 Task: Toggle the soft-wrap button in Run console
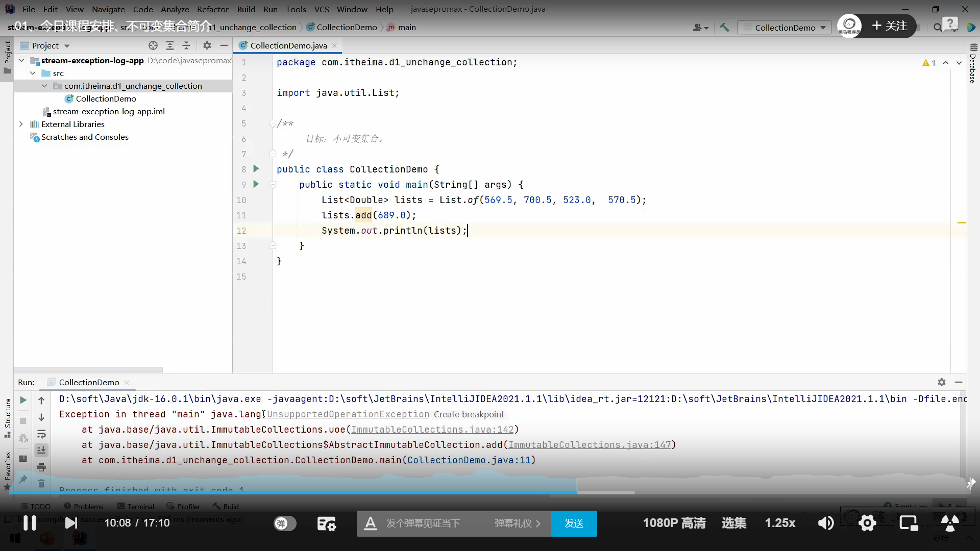point(41,434)
